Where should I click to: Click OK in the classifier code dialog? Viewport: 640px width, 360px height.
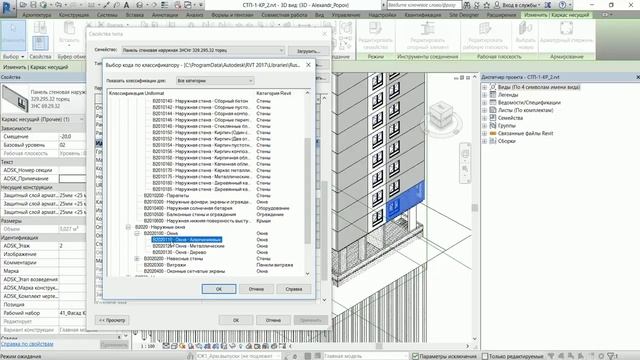coord(219,289)
